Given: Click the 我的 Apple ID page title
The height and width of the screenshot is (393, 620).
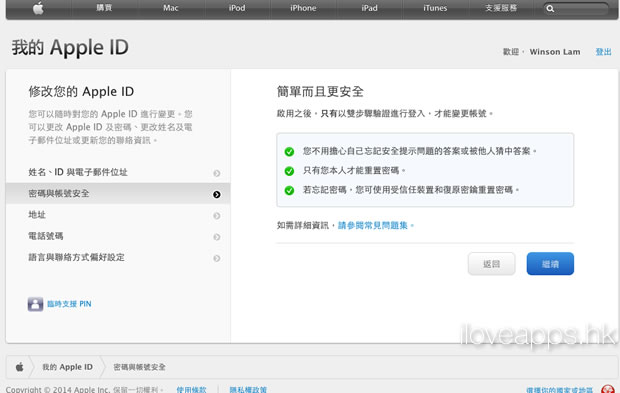Looking at the screenshot, I should click(x=70, y=47).
